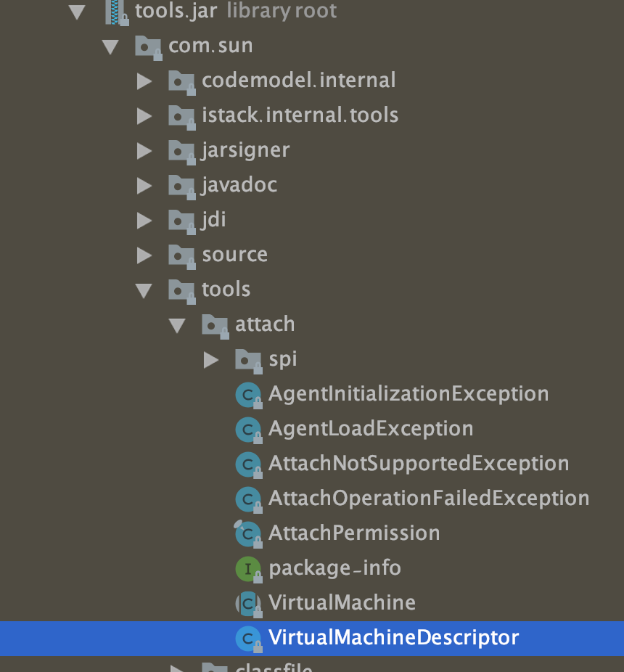Click the AttachPermission class icon

(x=249, y=533)
